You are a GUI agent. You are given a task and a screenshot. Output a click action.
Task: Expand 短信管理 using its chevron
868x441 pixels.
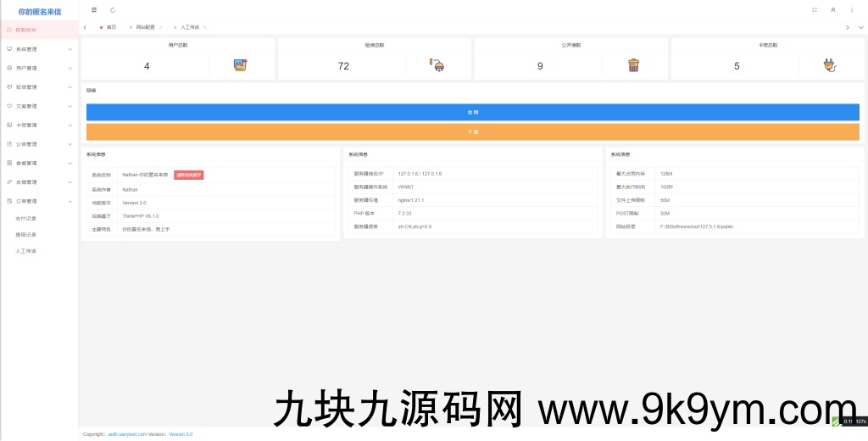(x=70, y=87)
